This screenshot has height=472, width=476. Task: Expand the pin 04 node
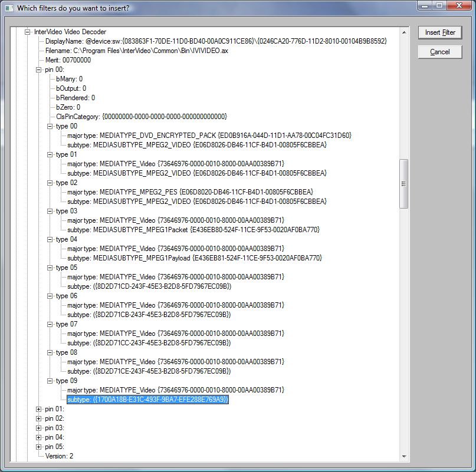pyautogui.click(x=39, y=437)
